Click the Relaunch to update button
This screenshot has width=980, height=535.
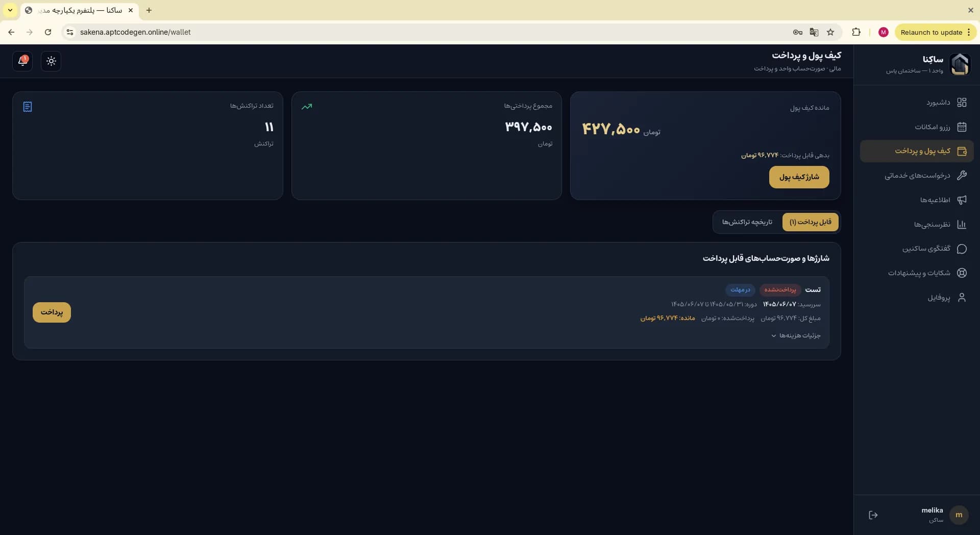pyautogui.click(x=935, y=32)
